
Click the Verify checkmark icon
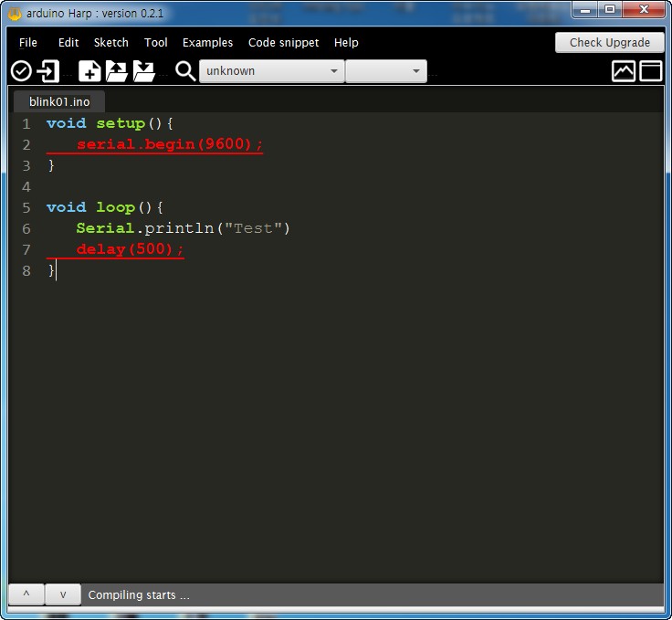coord(21,71)
